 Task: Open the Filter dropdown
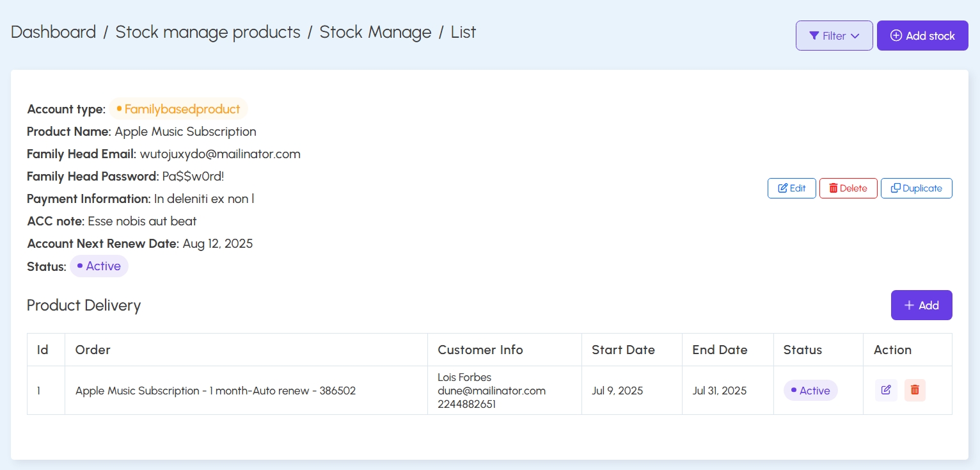tap(834, 36)
